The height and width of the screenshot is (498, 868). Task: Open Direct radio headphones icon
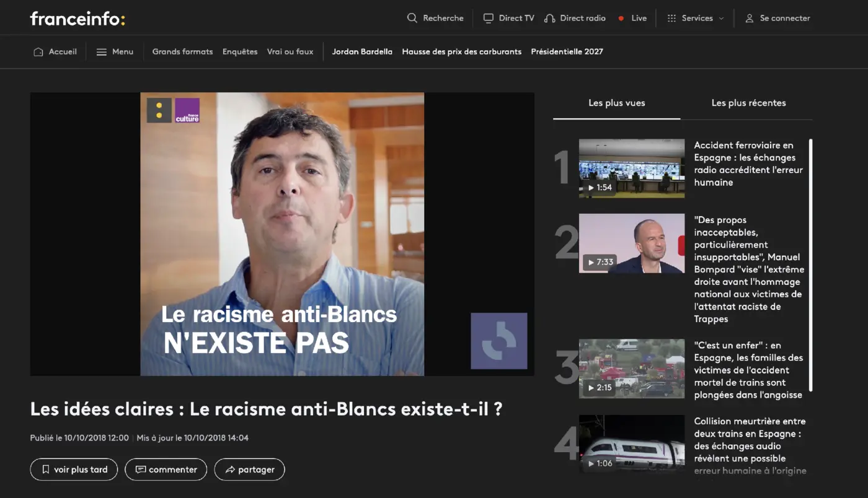pos(549,18)
